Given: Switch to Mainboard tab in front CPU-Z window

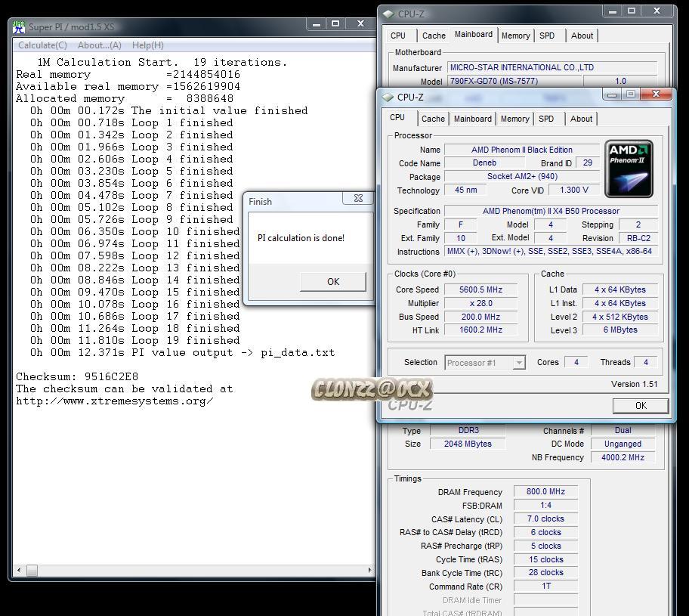Looking at the screenshot, I should point(473,119).
